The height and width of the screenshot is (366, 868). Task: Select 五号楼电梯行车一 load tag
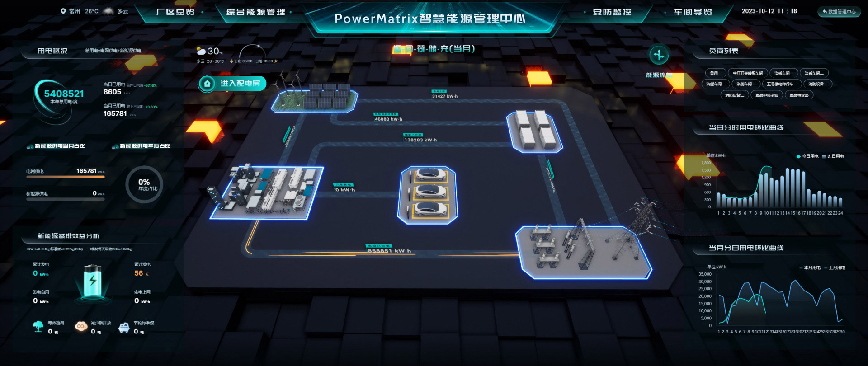782,84
